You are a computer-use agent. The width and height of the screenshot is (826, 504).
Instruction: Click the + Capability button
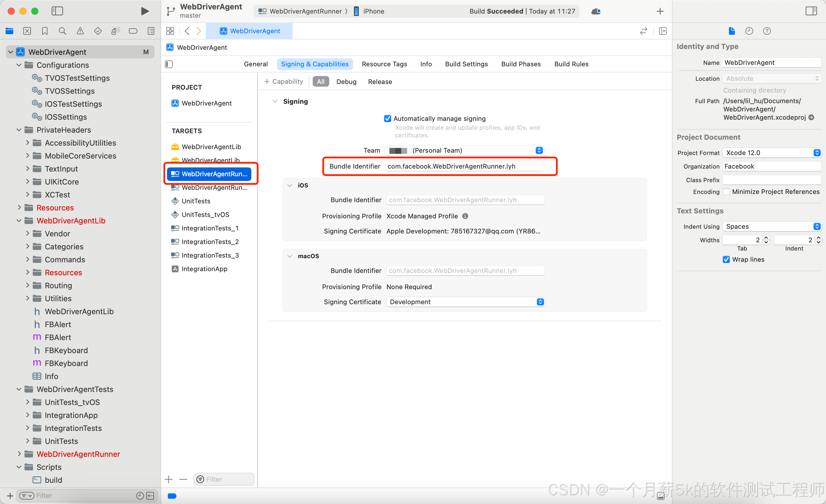[x=283, y=81]
